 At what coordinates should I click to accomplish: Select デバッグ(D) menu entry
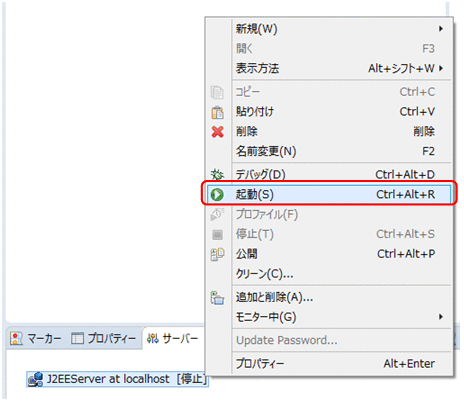(x=329, y=174)
